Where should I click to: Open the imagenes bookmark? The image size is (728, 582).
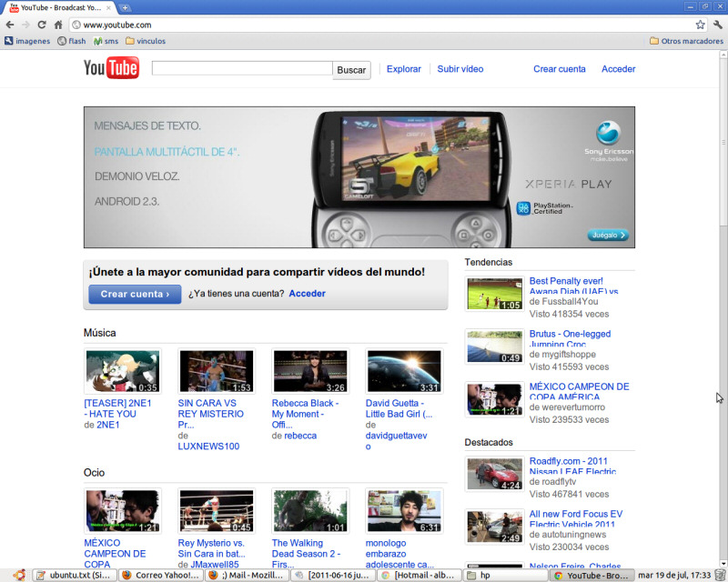[x=27, y=41]
